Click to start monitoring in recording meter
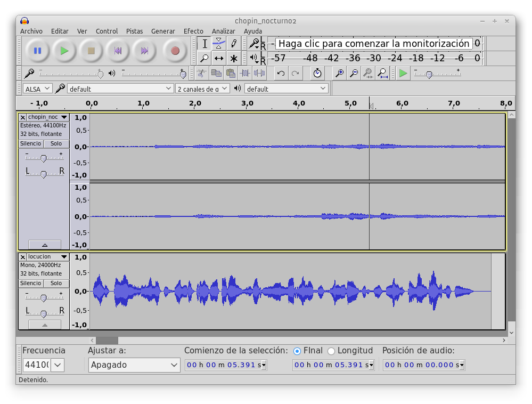The width and height of the screenshot is (532, 404). pos(373,44)
